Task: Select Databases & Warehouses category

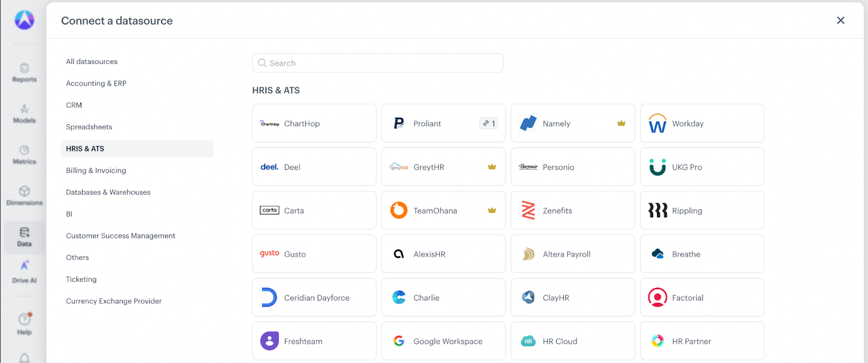Action: (x=137, y=192)
